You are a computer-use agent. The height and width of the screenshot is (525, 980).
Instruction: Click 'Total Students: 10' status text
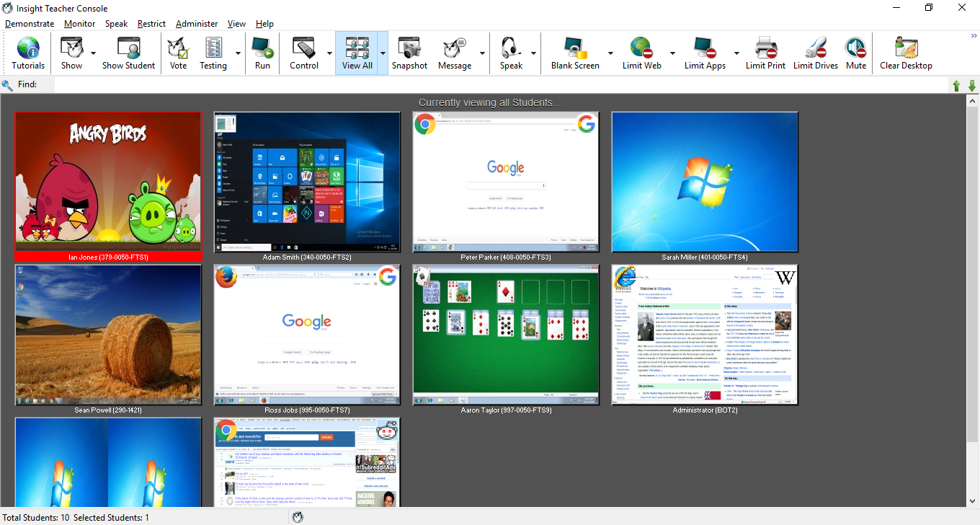pos(36,518)
